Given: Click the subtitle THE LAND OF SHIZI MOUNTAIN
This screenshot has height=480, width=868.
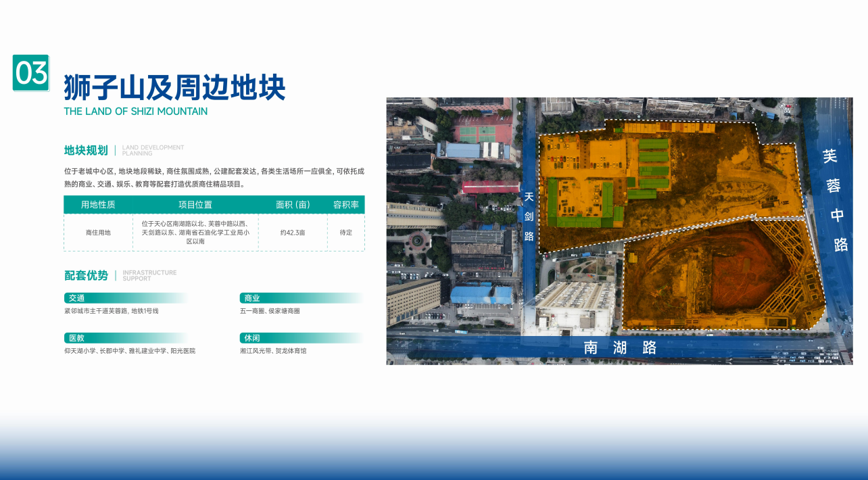Looking at the screenshot, I should (136, 112).
